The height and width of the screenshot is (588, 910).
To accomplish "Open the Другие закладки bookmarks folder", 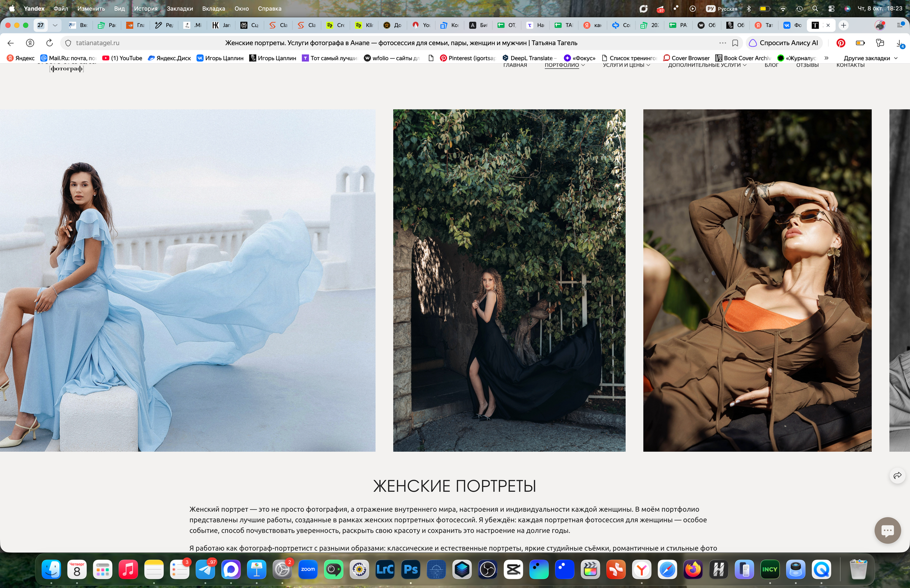I will [x=870, y=58].
